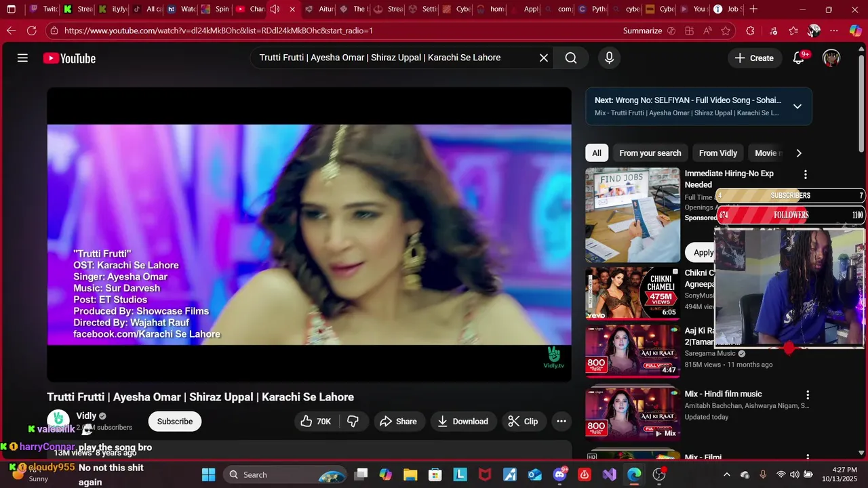This screenshot has width=868, height=488.
Task: Open Discord from the taskbar
Action: pos(560,474)
